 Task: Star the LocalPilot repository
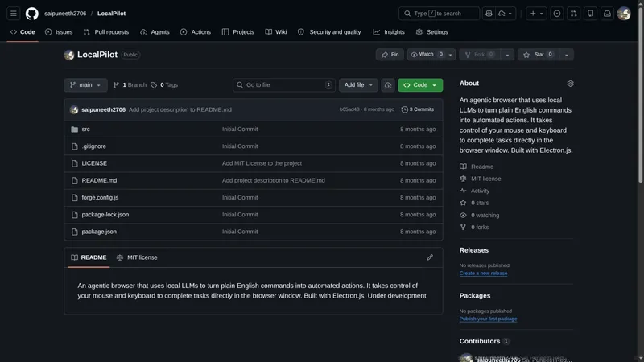(539, 55)
